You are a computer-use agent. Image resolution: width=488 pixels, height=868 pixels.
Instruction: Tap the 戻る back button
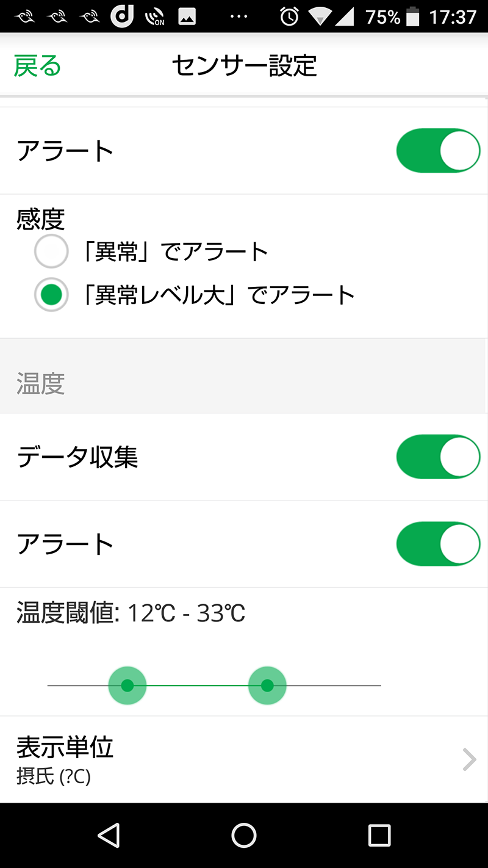tap(37, 66)
